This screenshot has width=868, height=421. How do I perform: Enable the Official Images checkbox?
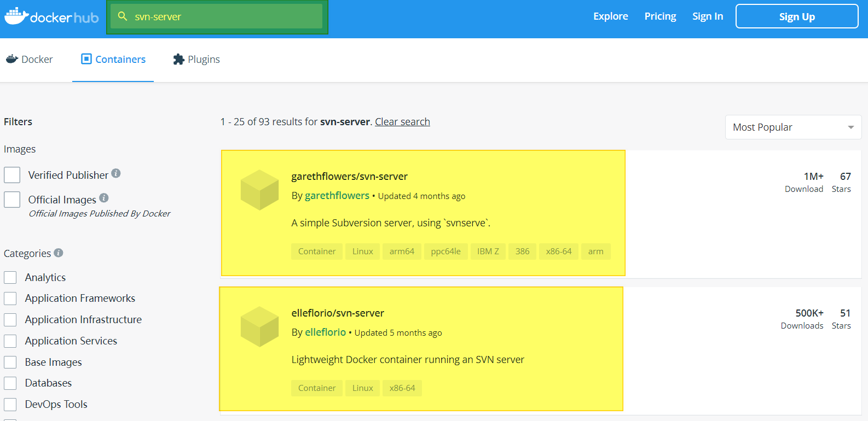pyautogui.click(x=12, y=200)
